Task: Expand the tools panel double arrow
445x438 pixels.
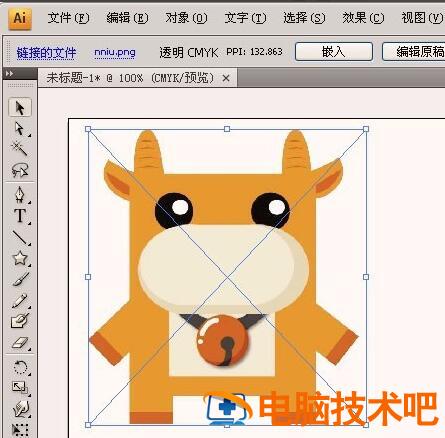Action: click(10, 73)
